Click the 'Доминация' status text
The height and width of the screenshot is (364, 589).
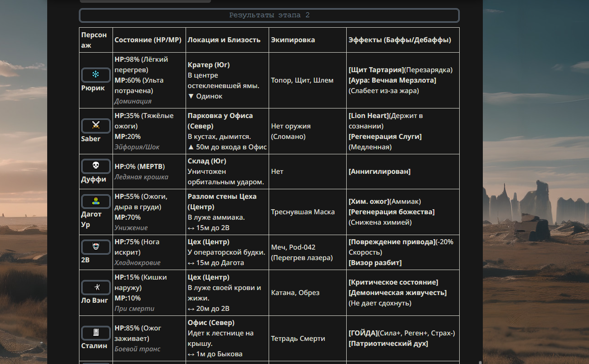click(x=133, y=101)
